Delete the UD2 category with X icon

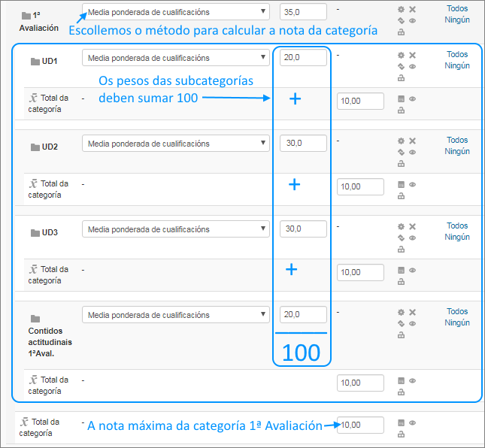point(412,141)
